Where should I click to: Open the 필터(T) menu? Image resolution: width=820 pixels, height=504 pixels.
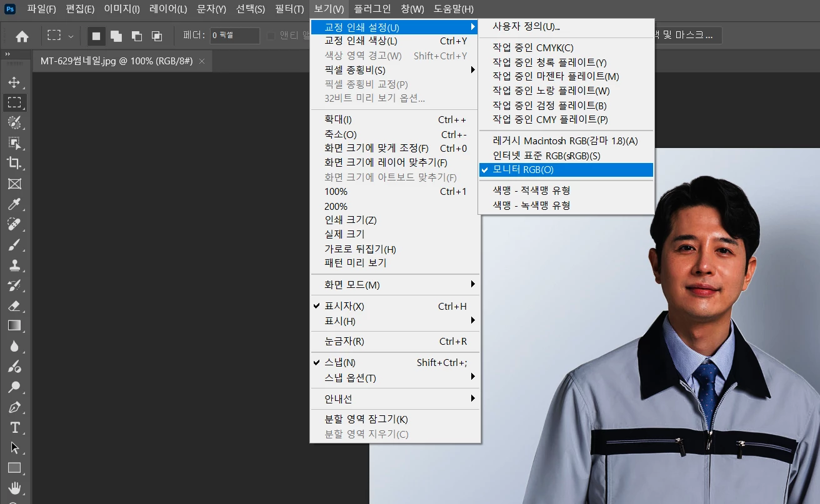(289, 9)
